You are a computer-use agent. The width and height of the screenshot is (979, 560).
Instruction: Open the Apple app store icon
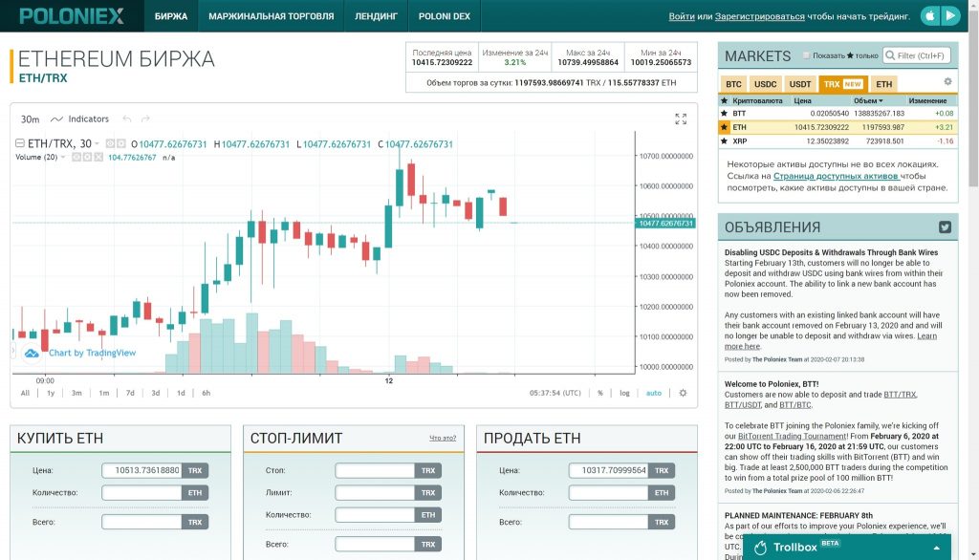point(929,15)
